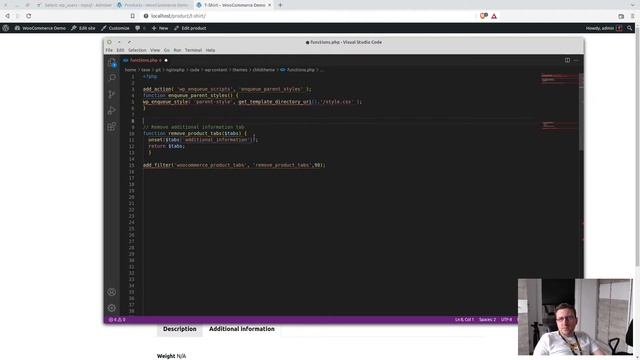Open the VS Code Search view

click(x=112, y=78)
